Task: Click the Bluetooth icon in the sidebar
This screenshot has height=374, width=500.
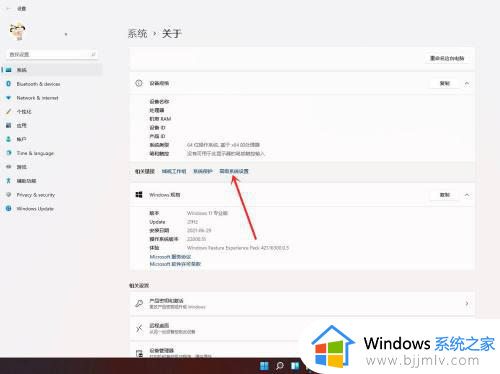Action: 9,84
